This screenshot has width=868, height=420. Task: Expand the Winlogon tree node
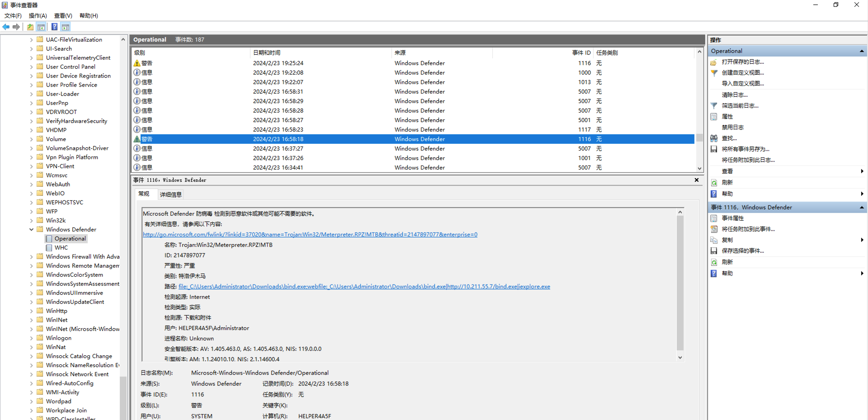pos(31,338)
